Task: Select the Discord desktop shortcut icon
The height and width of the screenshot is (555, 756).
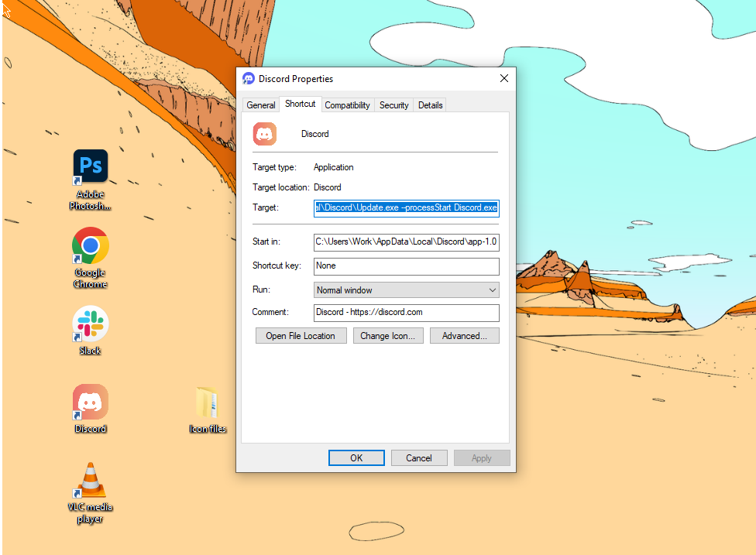Action: tap(90, 409)
